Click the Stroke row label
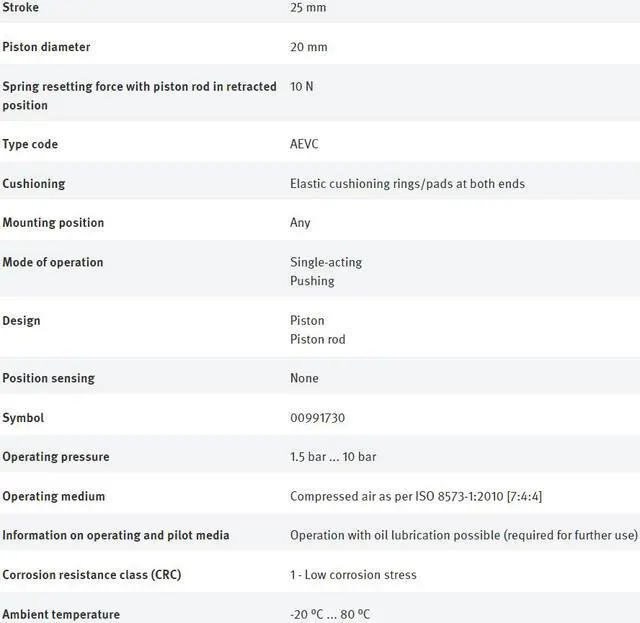 pyautogui.click(x=21, y=7)
